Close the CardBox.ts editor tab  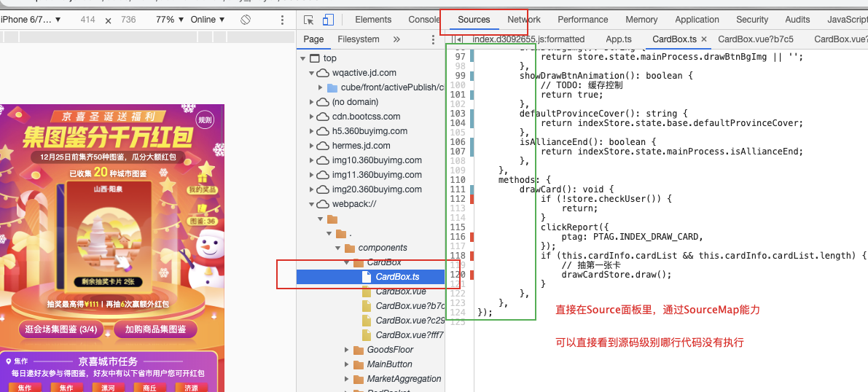tap(704, 39)
